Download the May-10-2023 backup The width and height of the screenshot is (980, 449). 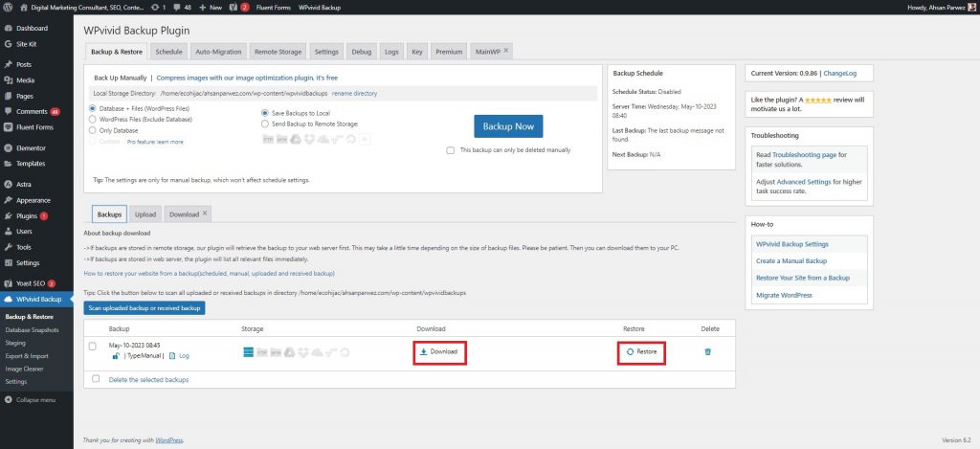(440, 352)
